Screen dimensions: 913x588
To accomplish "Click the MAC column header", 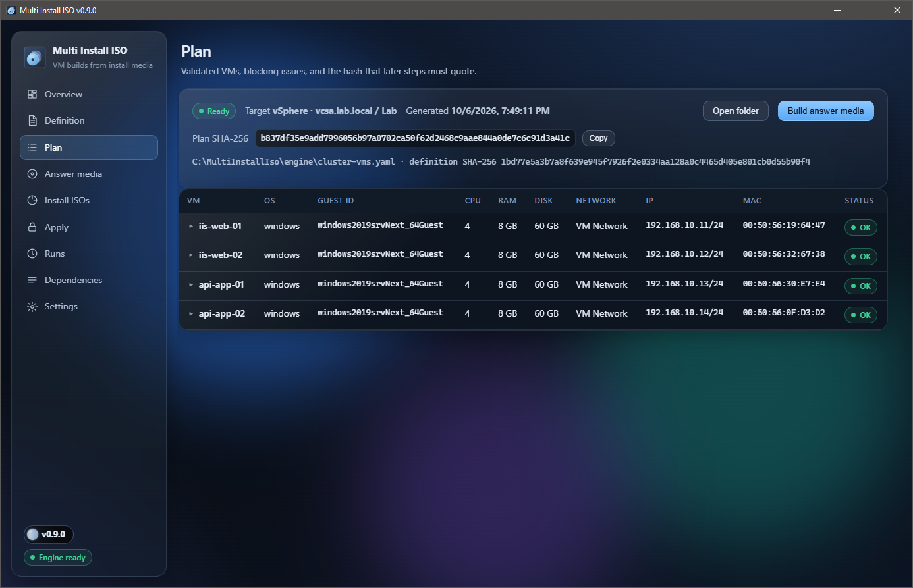I will (x=752, y=201).
